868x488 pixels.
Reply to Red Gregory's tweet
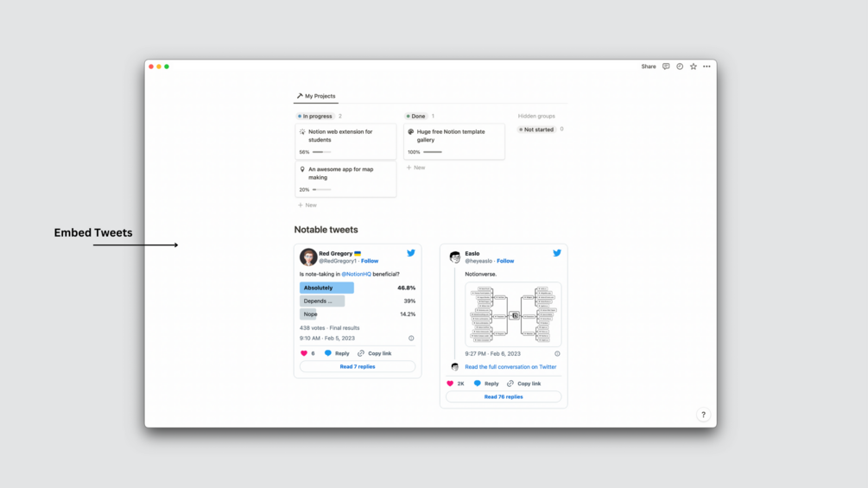[x=337, y=353]
